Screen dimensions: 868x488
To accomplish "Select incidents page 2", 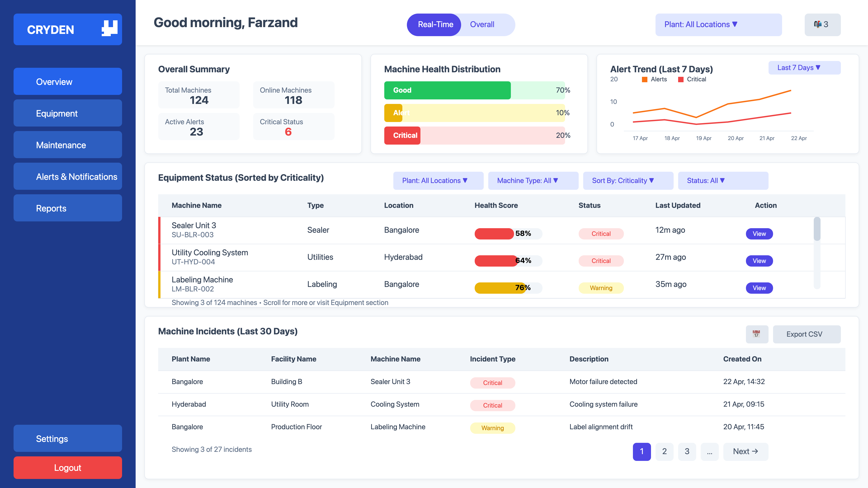I will [x=664, y=451].
